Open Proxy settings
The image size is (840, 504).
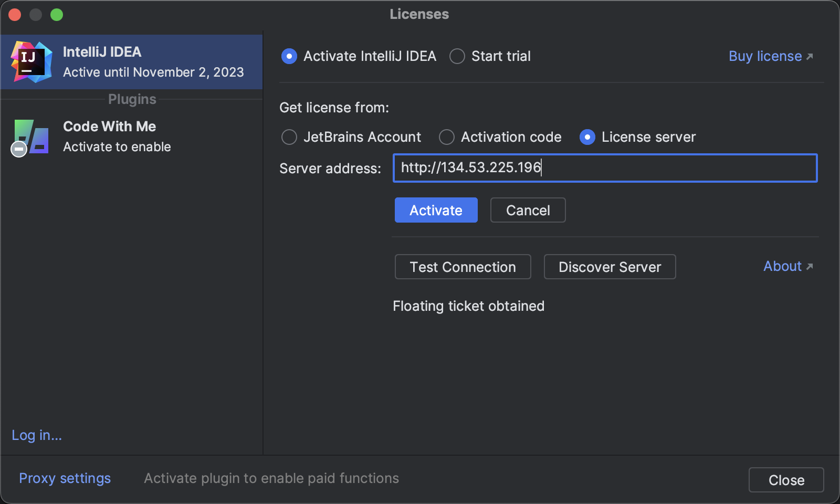65,478
